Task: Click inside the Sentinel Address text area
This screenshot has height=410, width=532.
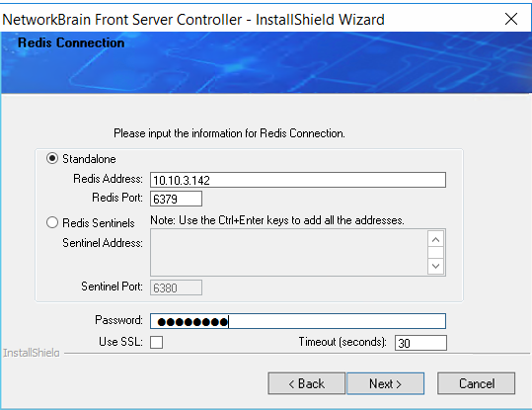Action: (x=289, y=252)
